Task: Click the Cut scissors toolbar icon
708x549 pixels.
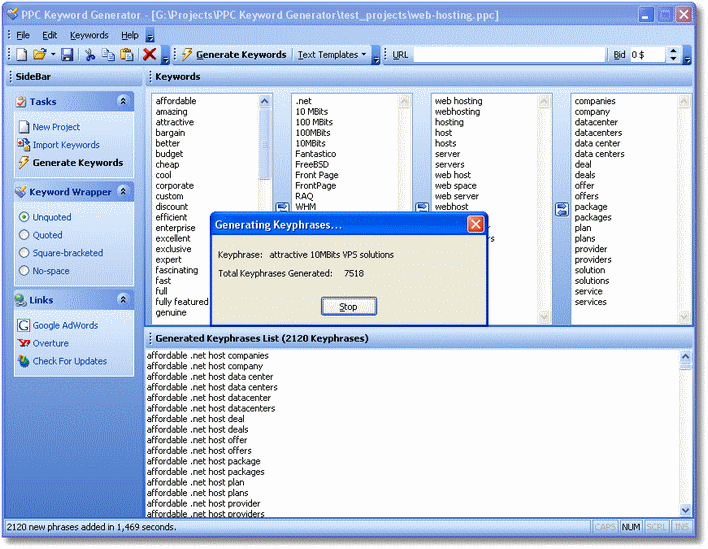Action: pos(90,55)
